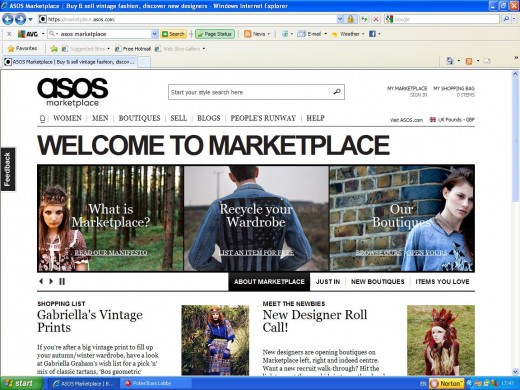The height and width of the screenshot is (390, 520).
Task: Click the Refresh icon next to address bar
Action: click(x=364, y=19)
